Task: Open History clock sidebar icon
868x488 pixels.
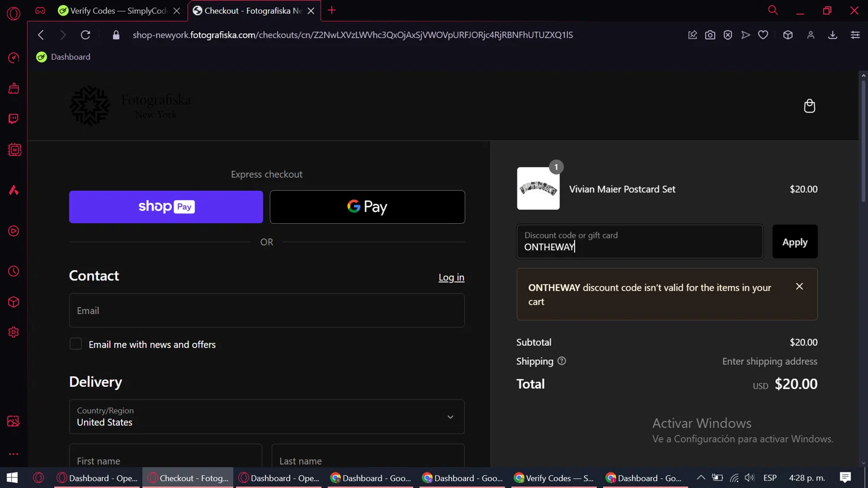Action: click(13, 271)
